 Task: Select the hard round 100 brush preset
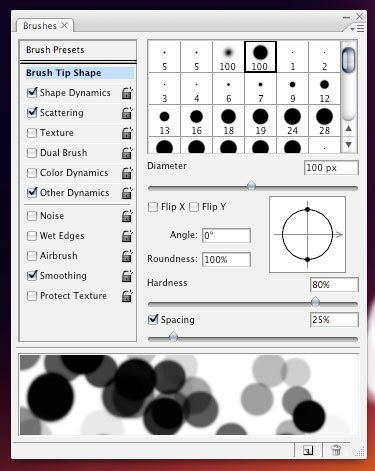[260, 57]
